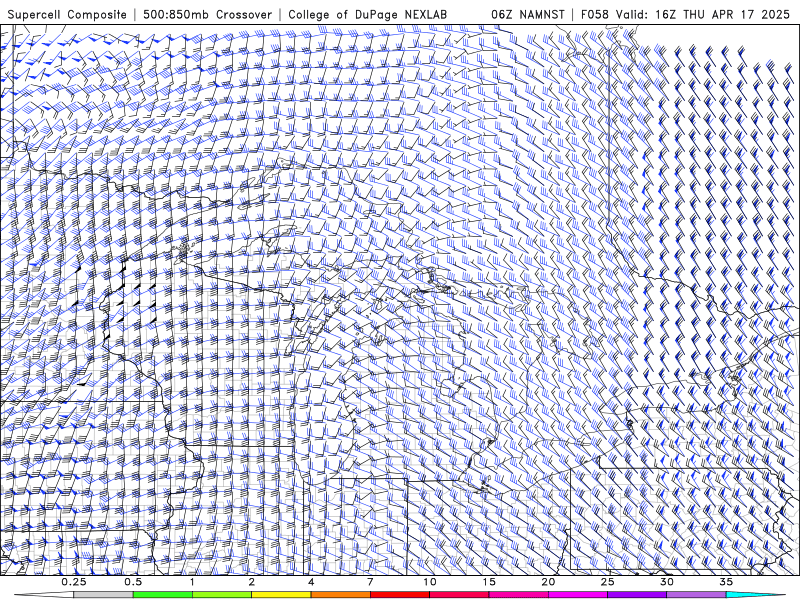Click the crimson 10–15 color bar segment
The image size is (800, 600).
[459, 595]
